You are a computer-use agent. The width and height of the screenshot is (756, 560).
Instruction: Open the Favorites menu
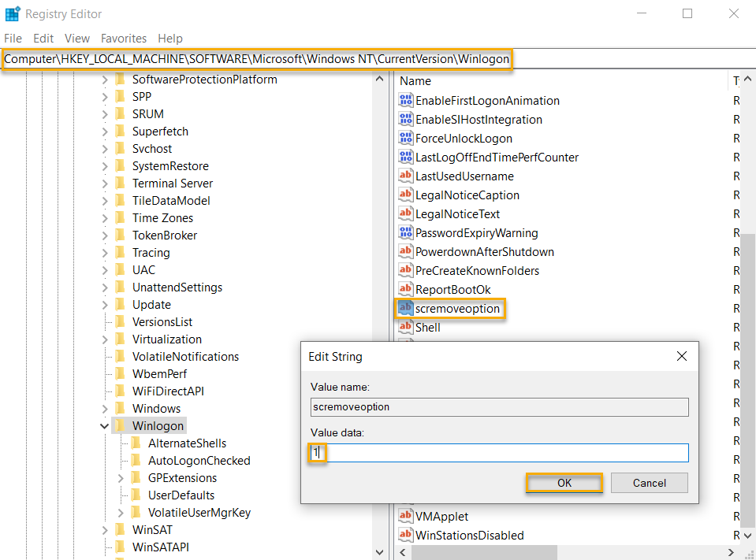coord(123,38)
